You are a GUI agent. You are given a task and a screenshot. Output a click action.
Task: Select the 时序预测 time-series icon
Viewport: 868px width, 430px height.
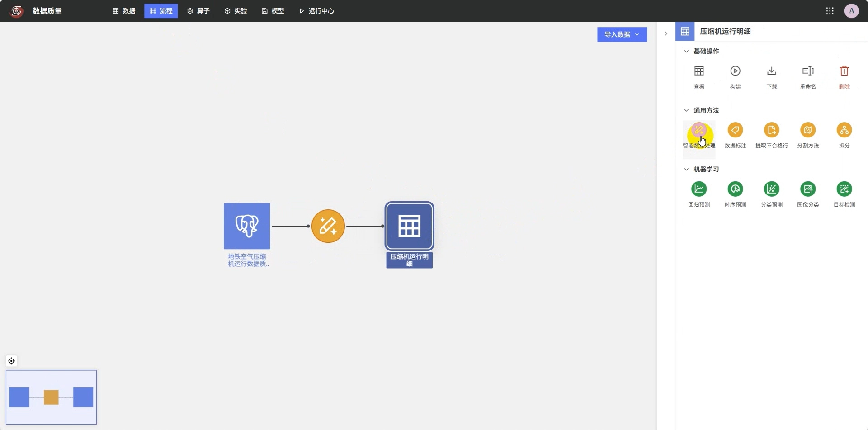coord(735,189)
